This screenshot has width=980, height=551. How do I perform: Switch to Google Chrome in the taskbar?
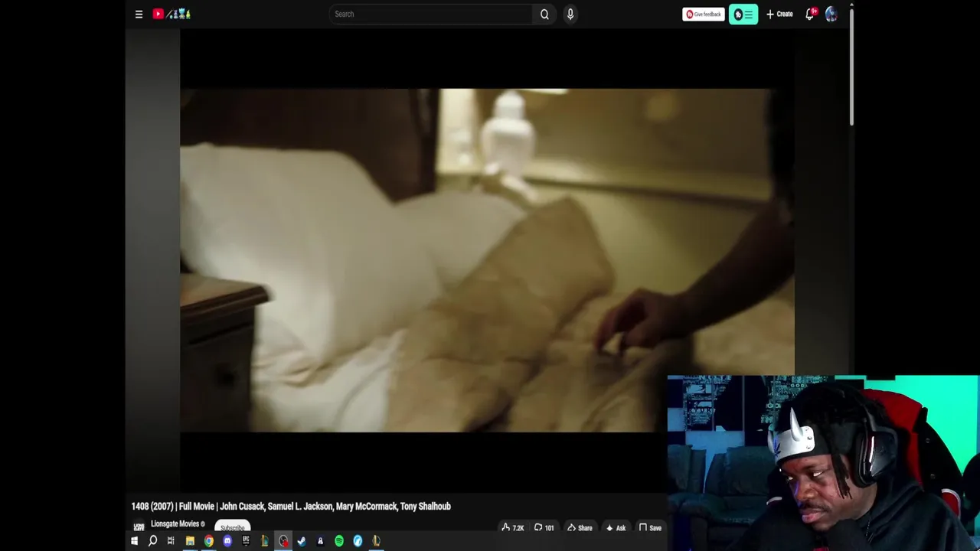[x=208, y=541]
